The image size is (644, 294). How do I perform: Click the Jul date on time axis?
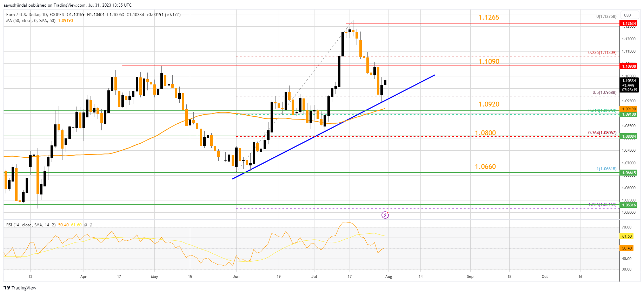(x=314, y=276)
